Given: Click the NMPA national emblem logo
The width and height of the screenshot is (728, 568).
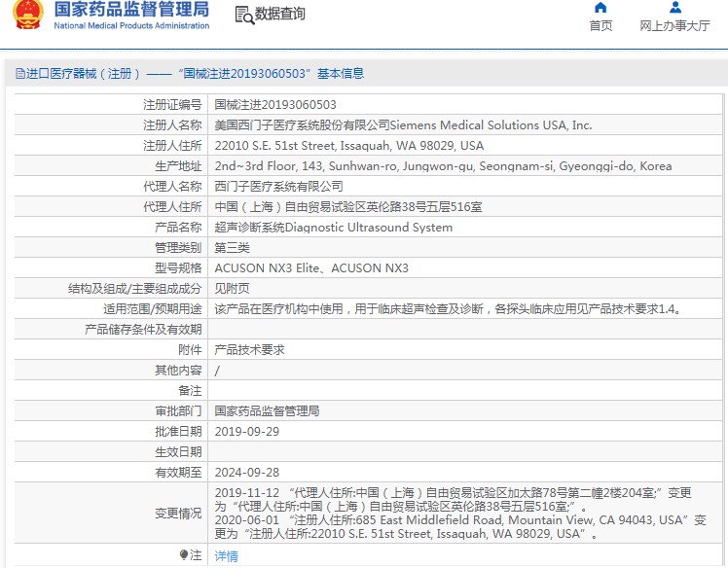Looking at the screenshot, I should (28, 15).
